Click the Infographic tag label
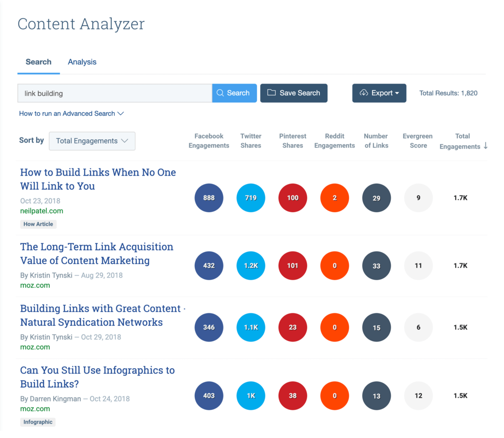The width and height of the screenshot is (504, 438). point(38,422)
